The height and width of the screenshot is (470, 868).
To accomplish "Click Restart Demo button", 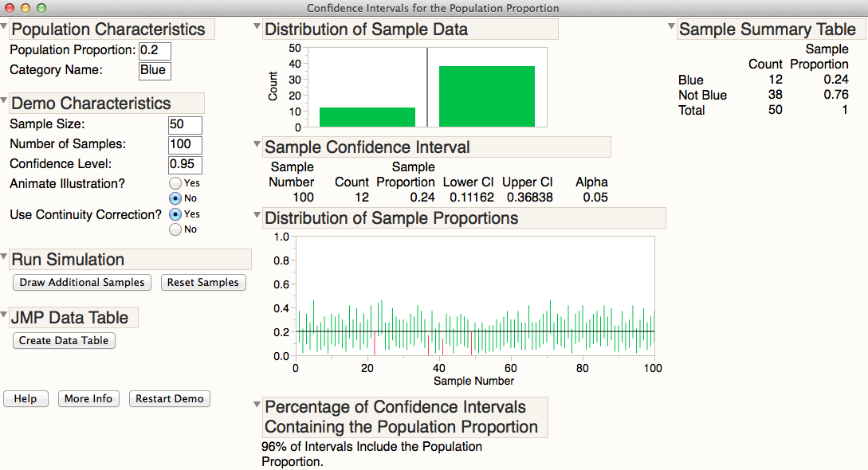I will 169,398.
